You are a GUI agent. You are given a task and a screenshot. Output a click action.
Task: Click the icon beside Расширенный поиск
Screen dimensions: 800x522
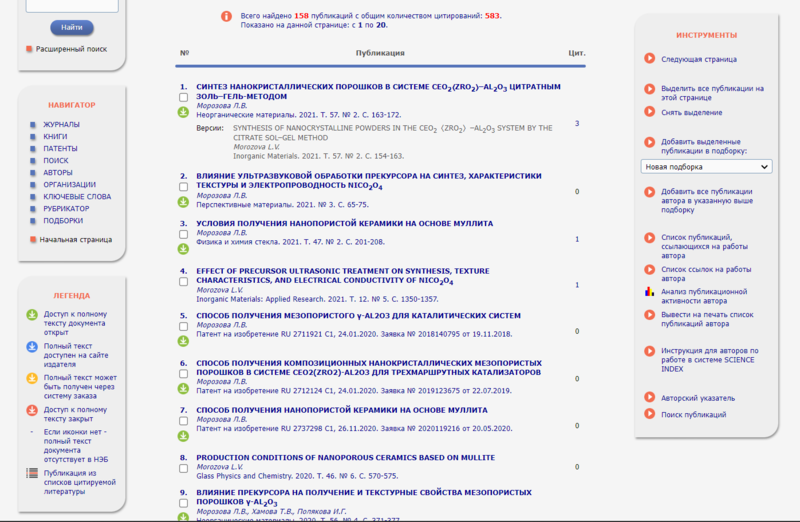pyautogui.click(x=30, y=48)
